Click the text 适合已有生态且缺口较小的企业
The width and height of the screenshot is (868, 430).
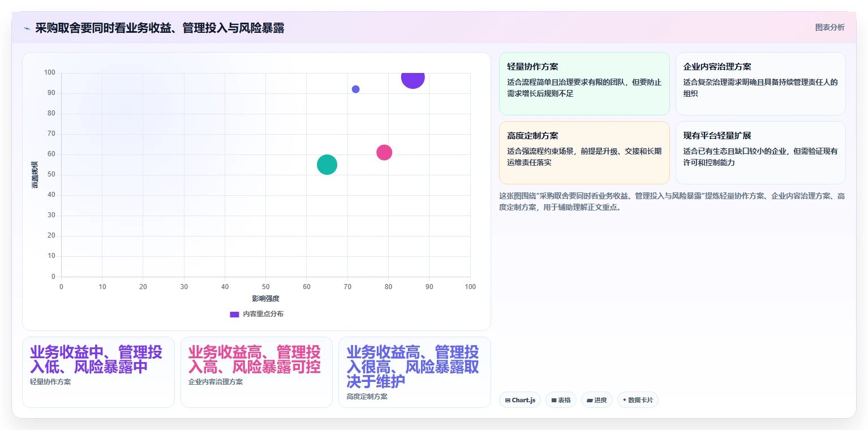[x=760, y=157]
